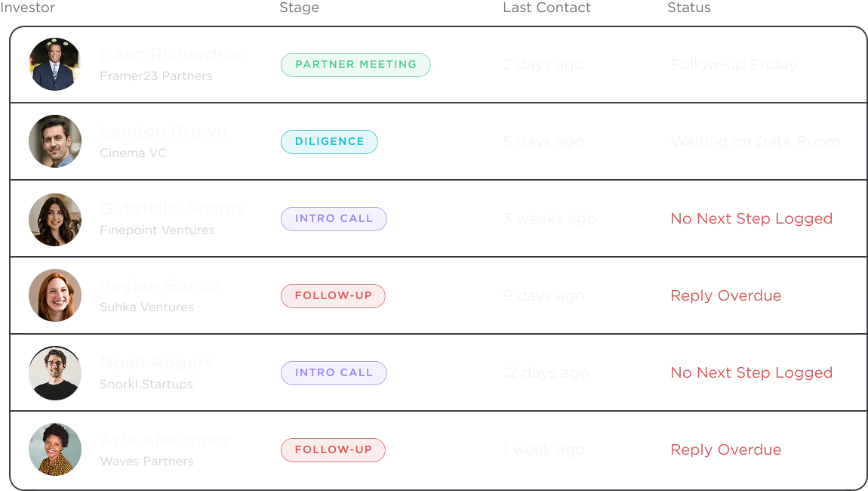Image resolution: width=868 pixels, height=491 pixels.
Task: Open Reply Overdue status for Waves Partners
Action: click(726, 450)
